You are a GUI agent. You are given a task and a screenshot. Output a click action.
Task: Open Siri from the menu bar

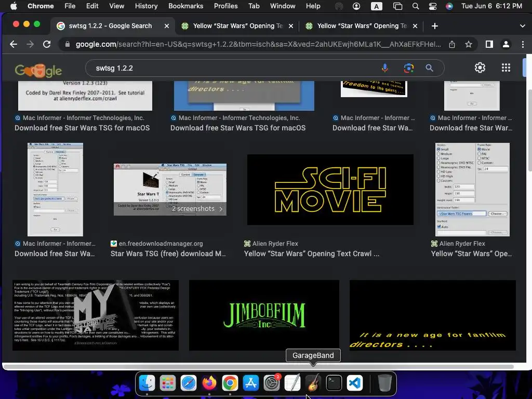[449, 6]
